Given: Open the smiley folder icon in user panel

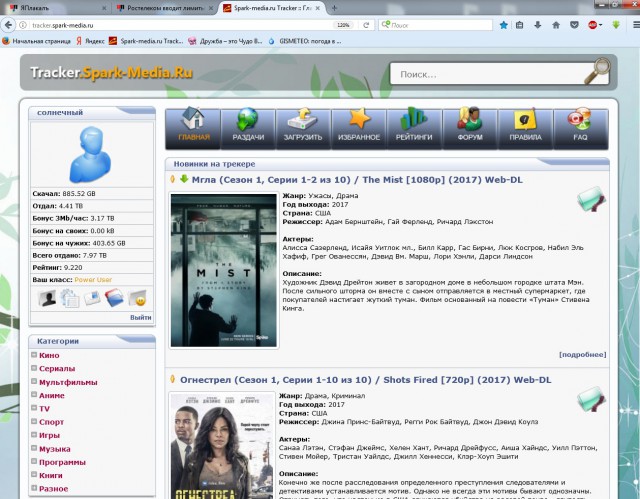Looking at the screenshot, I should tap(137, 298).
